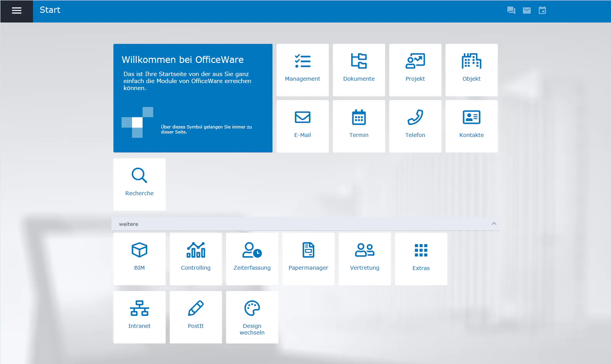Open the hamburger navigation menu
This screenshot has height=364, width=611.
coord(16,11)
